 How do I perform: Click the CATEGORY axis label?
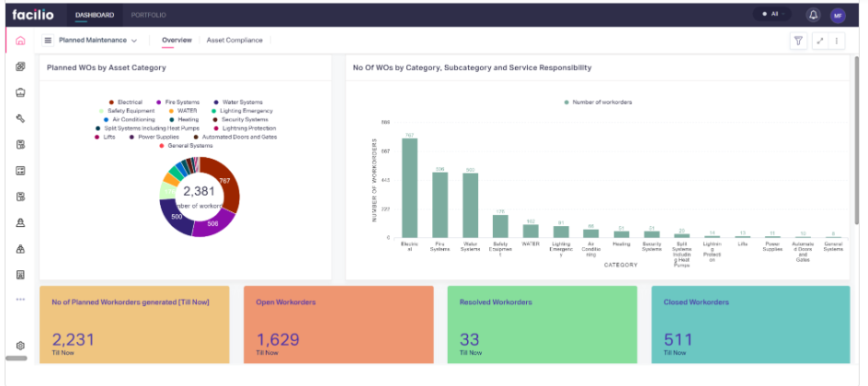pyautogui.click(x=621, y=265)
